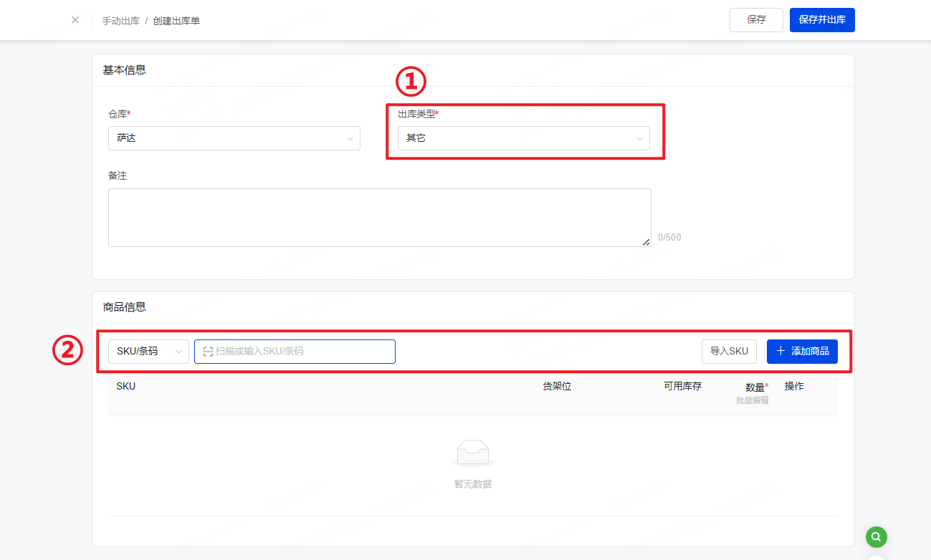The height and width of the screenshot is (560, 931).
Task: Click the resize handle of the 备注 textarea
Action: 646,242
